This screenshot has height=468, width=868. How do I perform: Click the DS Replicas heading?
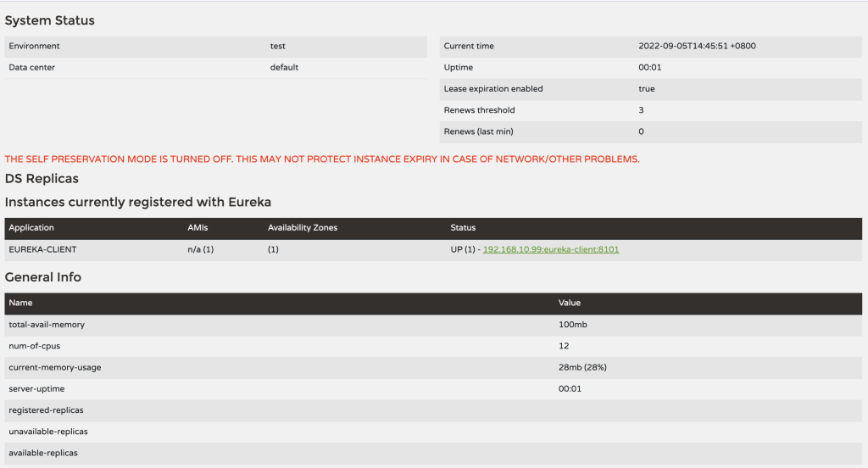tap(42, 178)
